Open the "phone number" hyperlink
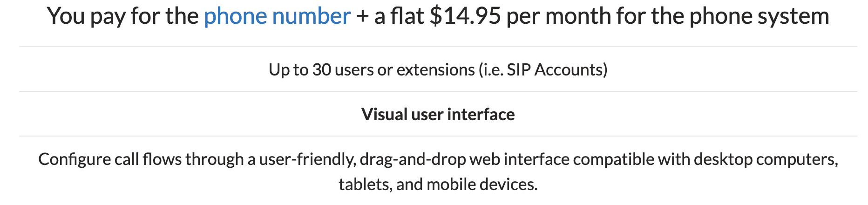The image size is (868, 205). click(x=277, y=16)
